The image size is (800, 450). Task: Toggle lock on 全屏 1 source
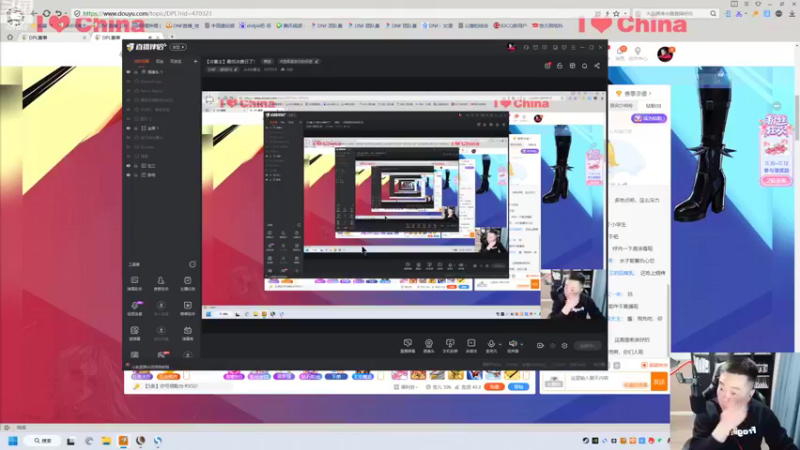(136, 128)
